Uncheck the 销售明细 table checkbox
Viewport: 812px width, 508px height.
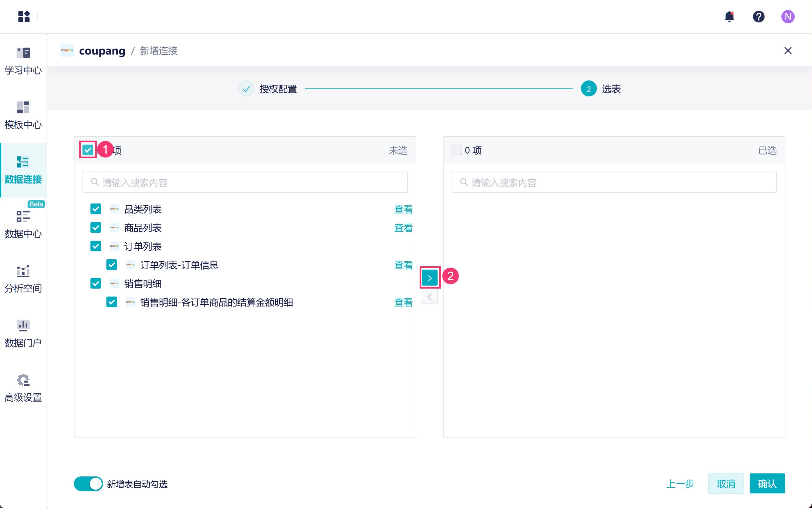(96, 284)
